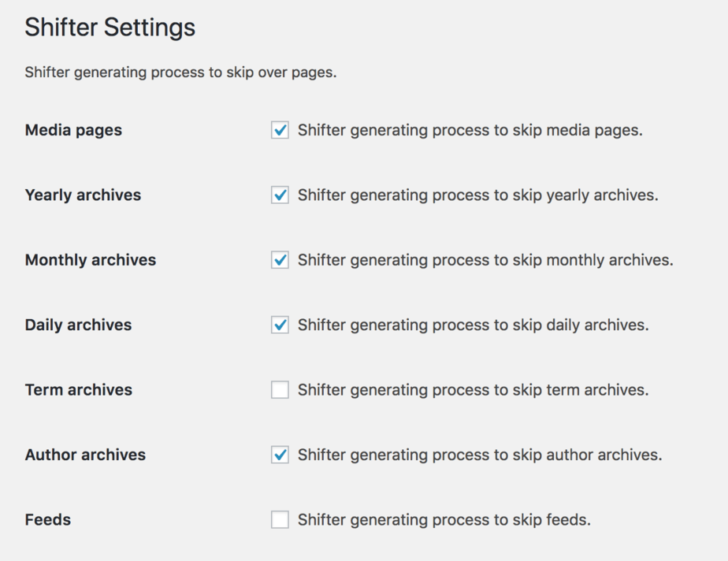Click the bold 'Feeds' row heading
Image resolution: width=728 pixels, height=561 pixels.
[x=48, y=520]
